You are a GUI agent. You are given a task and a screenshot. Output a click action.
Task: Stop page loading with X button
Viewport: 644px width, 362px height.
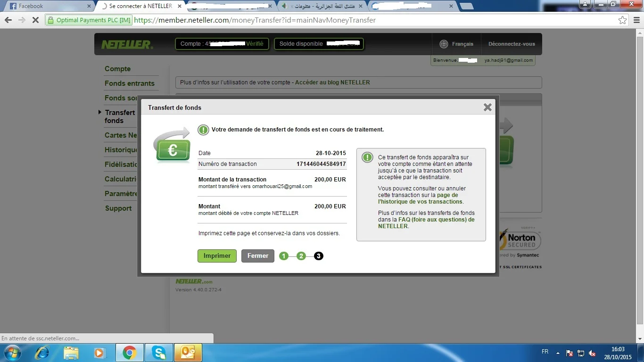[x=36, y=20]
